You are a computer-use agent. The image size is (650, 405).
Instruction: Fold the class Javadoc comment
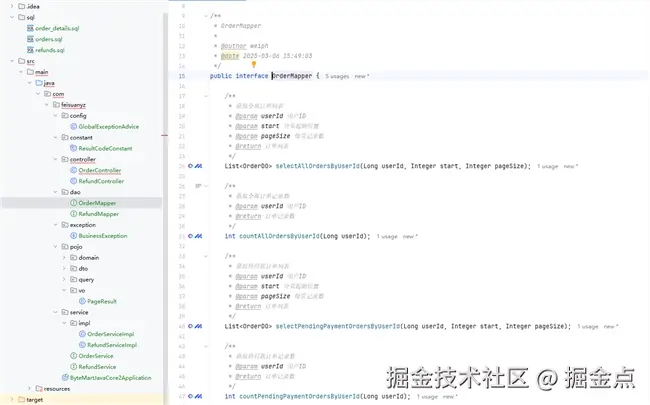pos(206,16)
